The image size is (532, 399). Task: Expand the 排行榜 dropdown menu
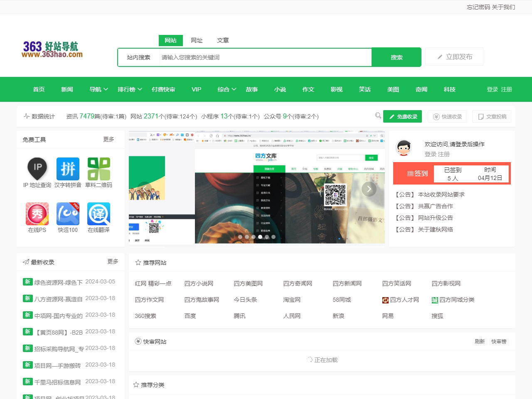click(130, 89)
